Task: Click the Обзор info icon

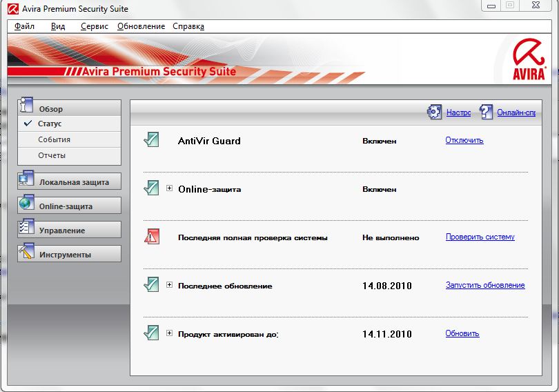Action: click(26, 106)
